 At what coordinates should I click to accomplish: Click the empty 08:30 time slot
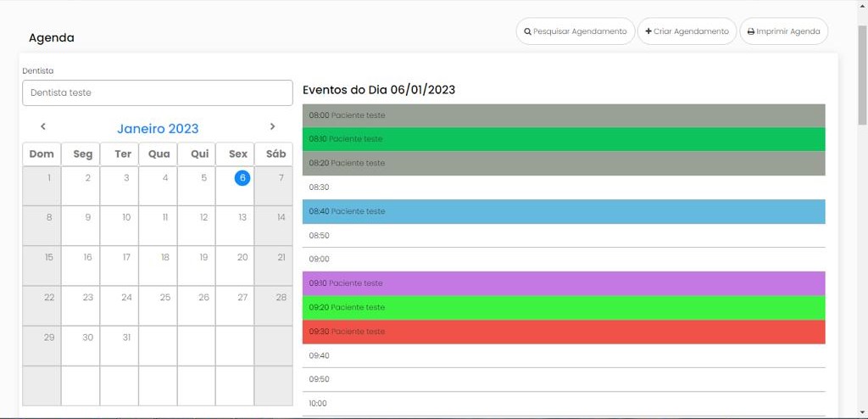pyautogui.click(x=563, y=187)
